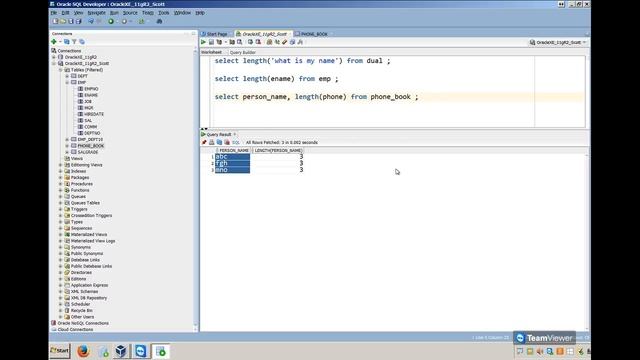Select the OracleXE_11gR2_Scott worksheet tab
The height and width of the screenshot is (360, 640).
click(264, 34)
